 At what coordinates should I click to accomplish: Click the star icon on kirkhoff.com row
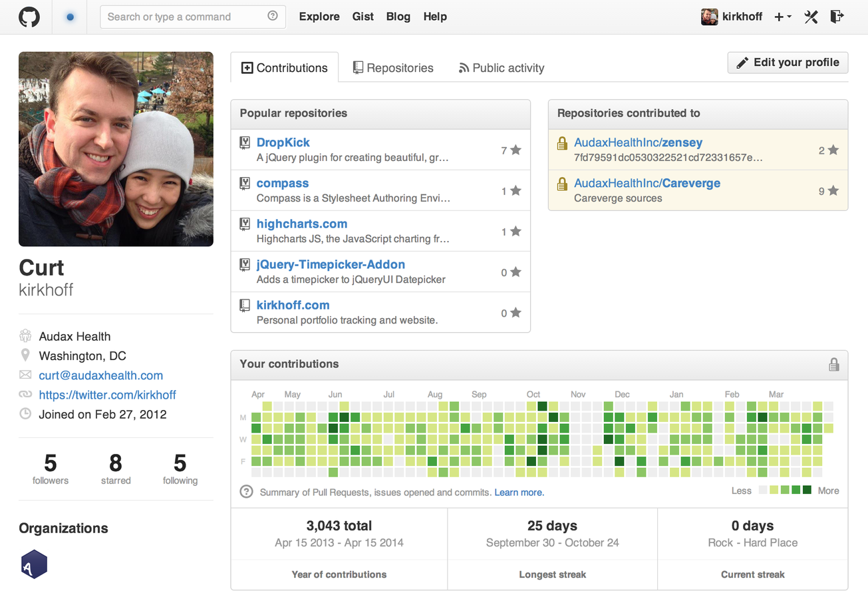click(x=515, y=313)
